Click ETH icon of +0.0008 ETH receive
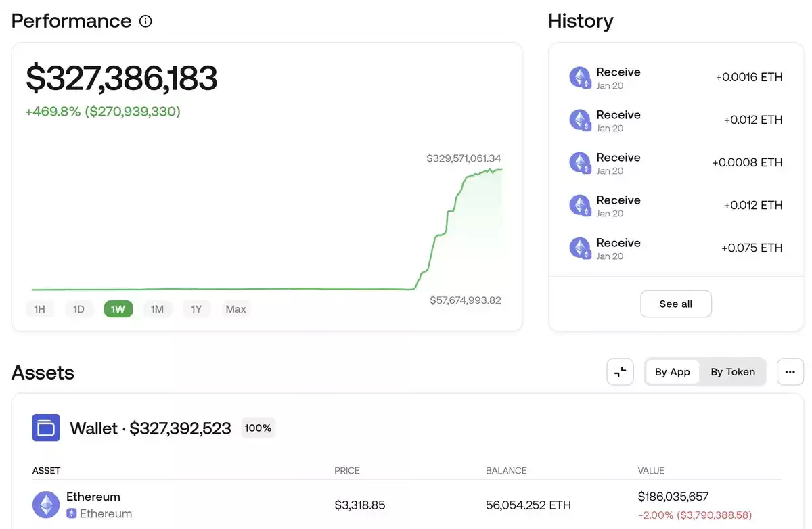812x529 pixels. [580, 163]
